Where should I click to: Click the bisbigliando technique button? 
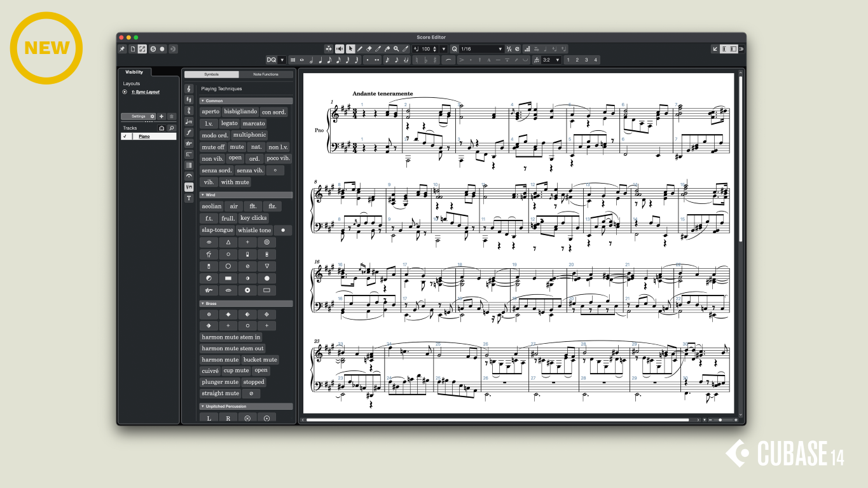tap(241, 112)
